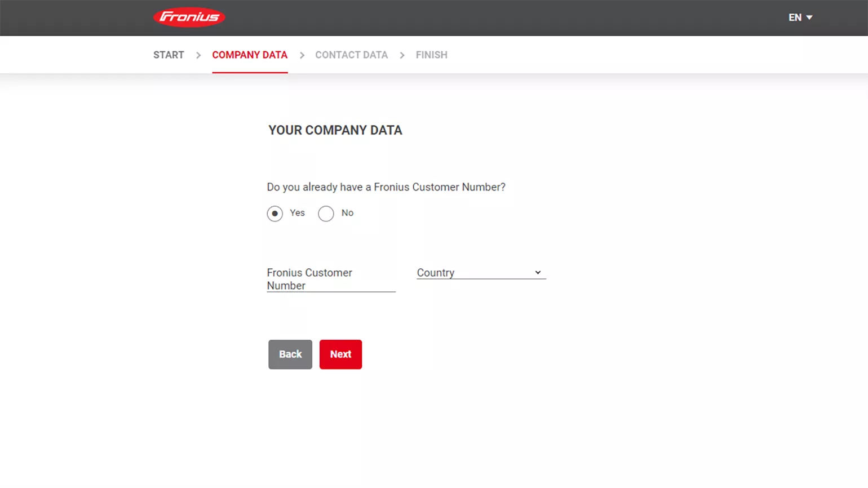Click the chevron arrow before FINISH

coord(402,55)
